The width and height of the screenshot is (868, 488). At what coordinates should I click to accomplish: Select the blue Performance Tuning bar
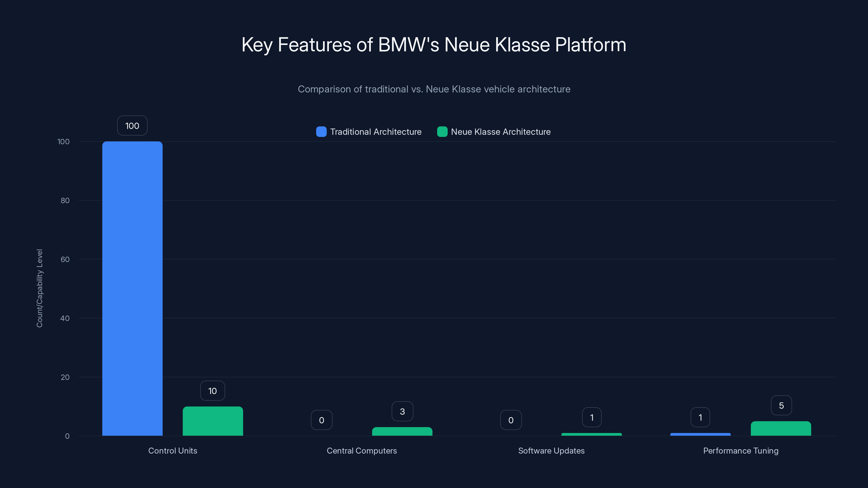click(x=701, y=434)
